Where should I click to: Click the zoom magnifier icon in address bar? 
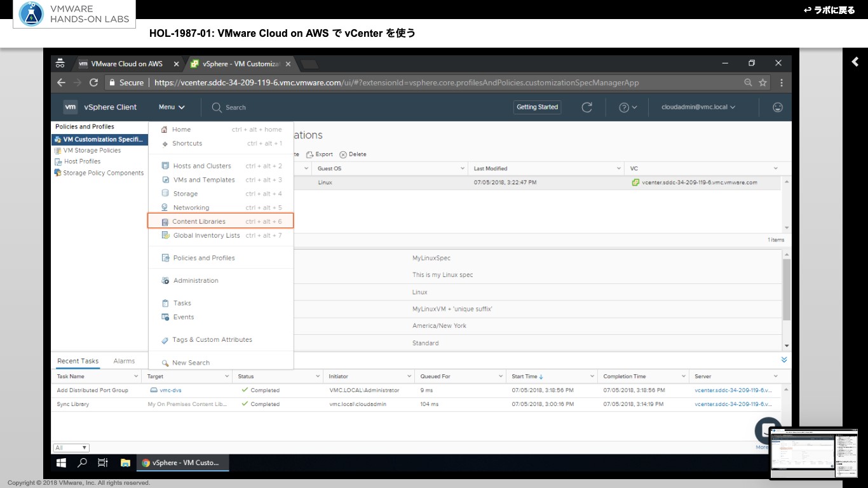click(749, 83)
